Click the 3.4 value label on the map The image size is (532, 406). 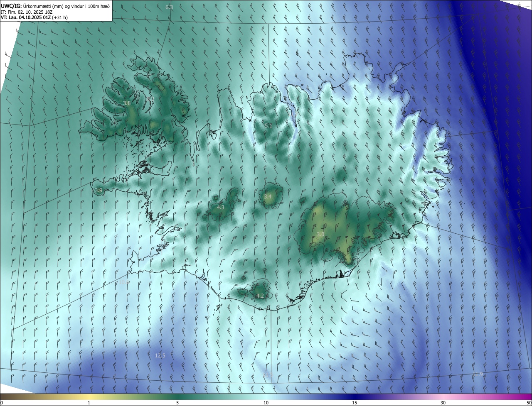point(268,196)
